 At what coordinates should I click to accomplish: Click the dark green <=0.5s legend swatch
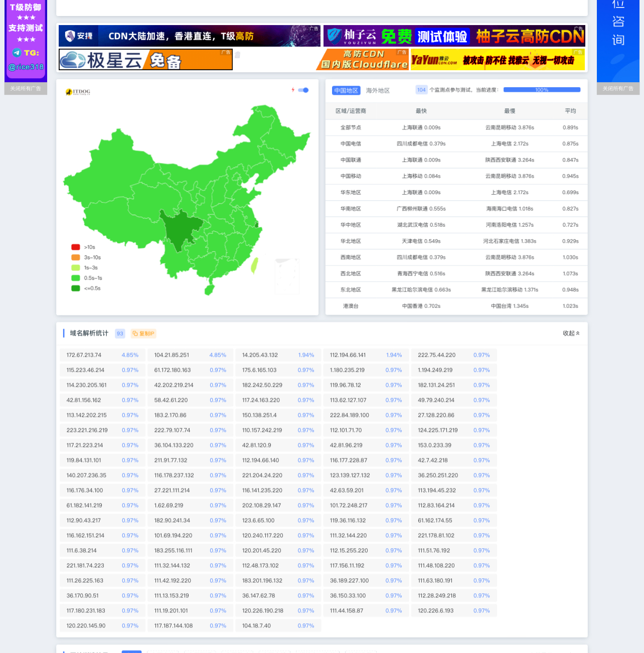(x=76, y=288)
